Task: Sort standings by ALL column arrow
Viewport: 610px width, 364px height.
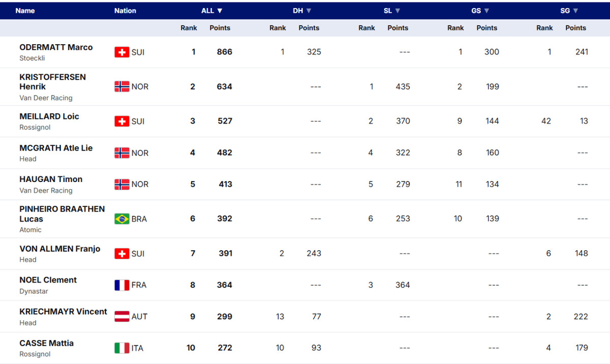Action: [220, 11]
